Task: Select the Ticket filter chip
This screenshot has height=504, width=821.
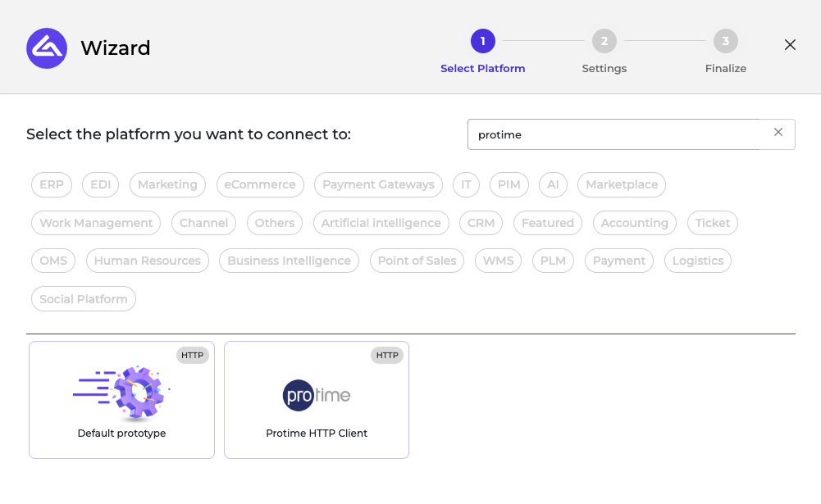Action: pos(713,223)
